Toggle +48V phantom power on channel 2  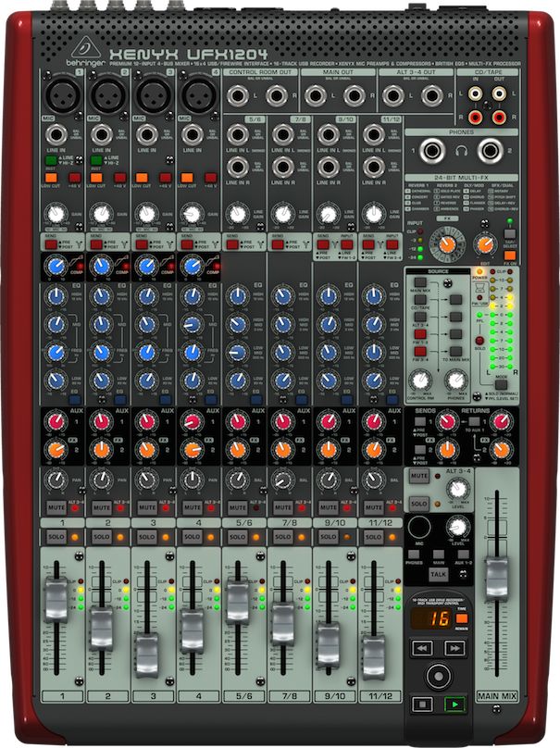pos(119,178)
